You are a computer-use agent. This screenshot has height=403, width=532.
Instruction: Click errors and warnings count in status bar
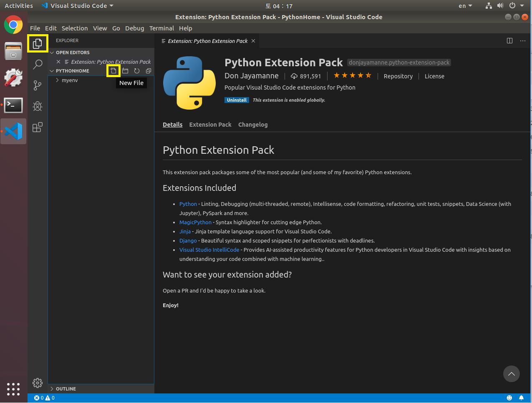(x=45, y=398)
